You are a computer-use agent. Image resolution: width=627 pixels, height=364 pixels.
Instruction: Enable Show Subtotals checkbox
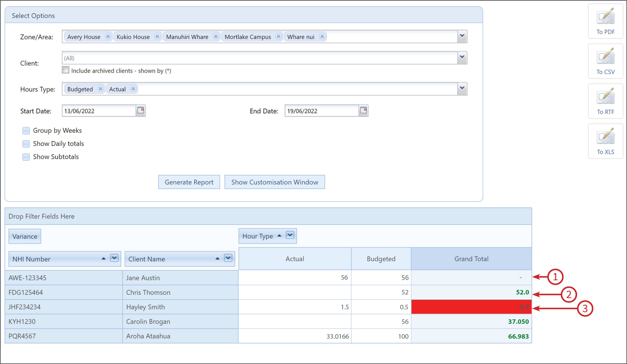click(x=26, y=157)
